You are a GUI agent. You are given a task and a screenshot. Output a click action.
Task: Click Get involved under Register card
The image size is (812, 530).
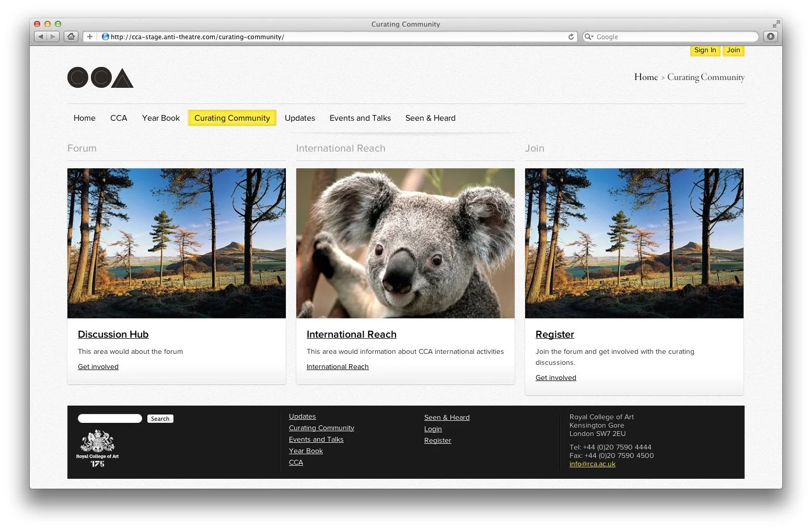(x=556, y=378)
